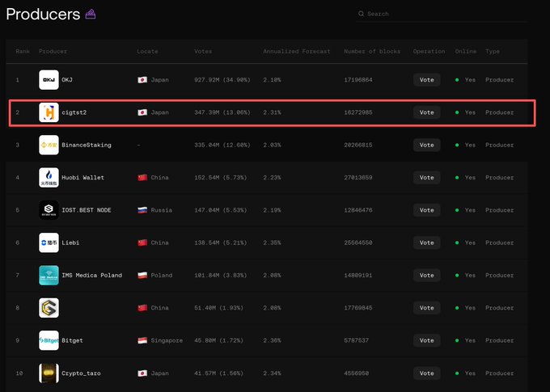Screen dimensions: 550x392
Task: Click the Huobi Wallet flame logo
Action: [49, 178]
